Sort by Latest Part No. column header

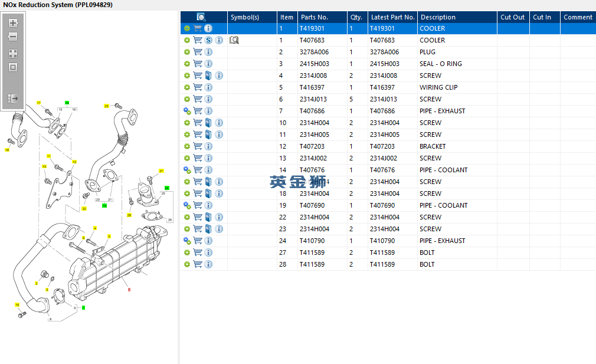point(392,17)
